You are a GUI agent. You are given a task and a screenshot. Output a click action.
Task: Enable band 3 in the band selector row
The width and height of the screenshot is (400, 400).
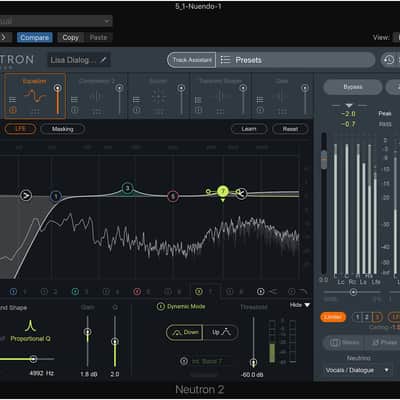tap(75, 292)
